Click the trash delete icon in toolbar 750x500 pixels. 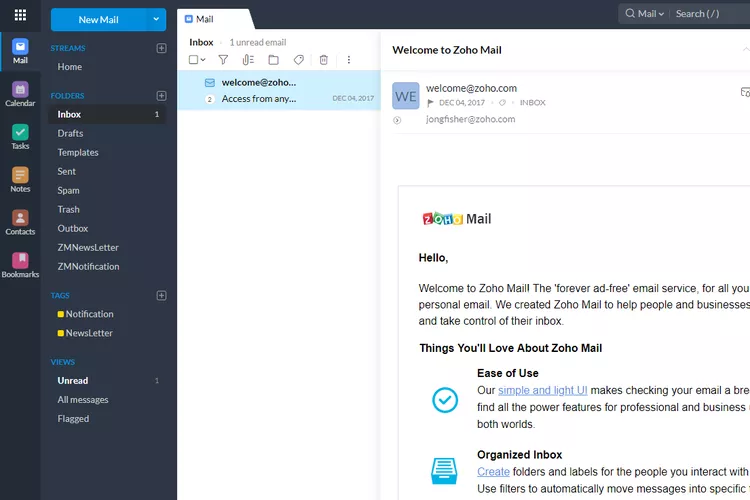[x=323, y=60]
